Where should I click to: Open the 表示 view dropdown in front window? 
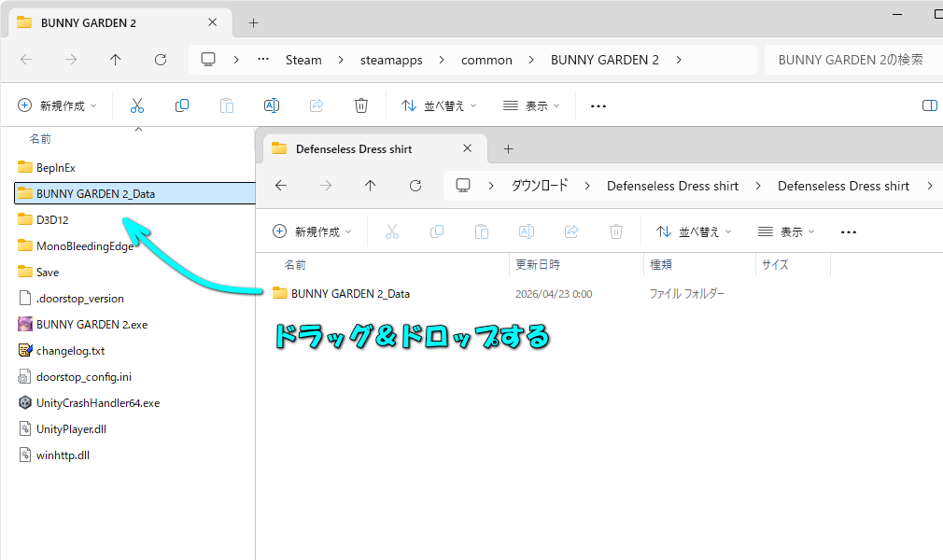point(786,231)
